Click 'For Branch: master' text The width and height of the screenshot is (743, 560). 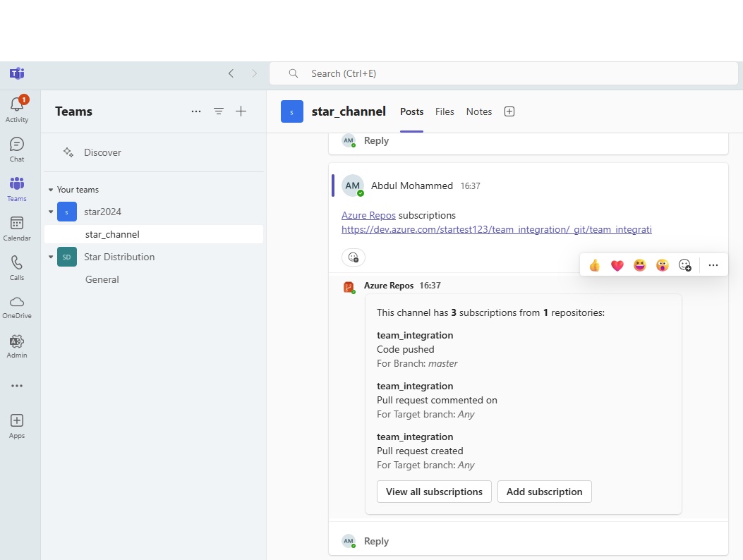[x=417, y=364]
